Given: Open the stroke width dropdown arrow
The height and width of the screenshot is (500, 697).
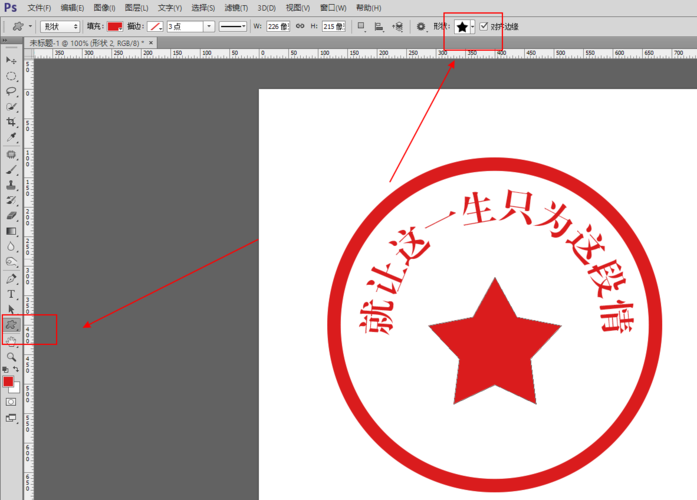Looking at the screenshot, I should 209,27.
